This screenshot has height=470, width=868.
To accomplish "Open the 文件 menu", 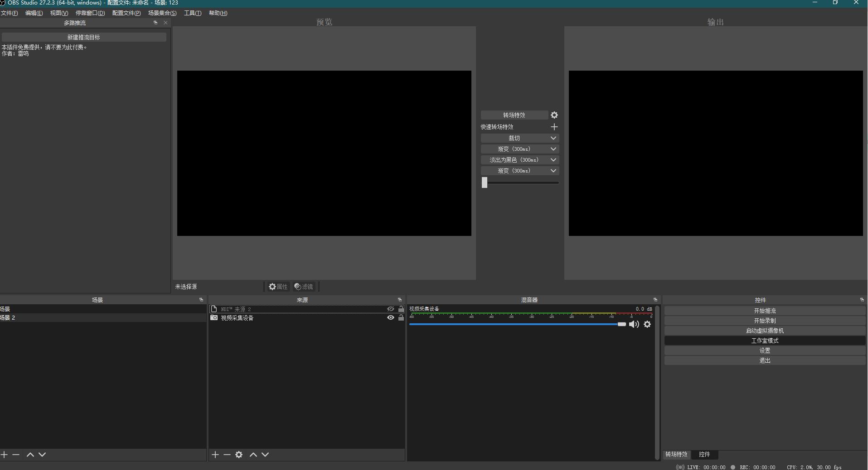I will tap(9, 13).
